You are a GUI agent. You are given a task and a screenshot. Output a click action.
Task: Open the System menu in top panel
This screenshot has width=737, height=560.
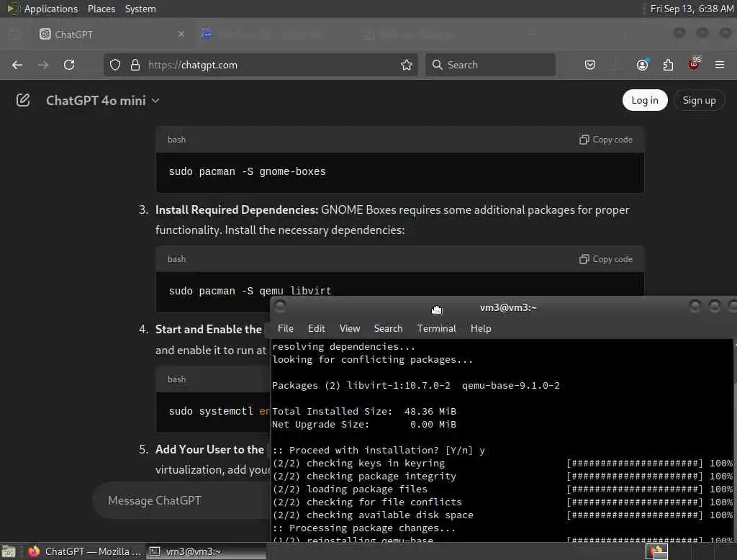tap(140, 9)
